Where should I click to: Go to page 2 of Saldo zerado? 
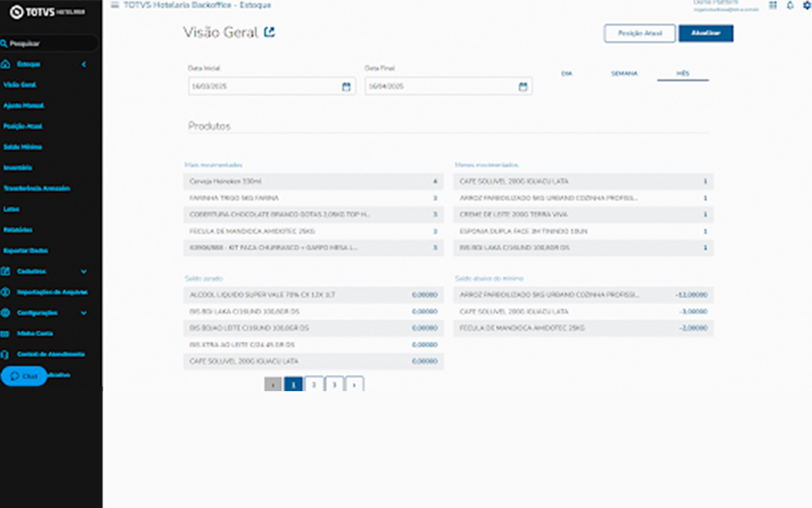(314, 384)
